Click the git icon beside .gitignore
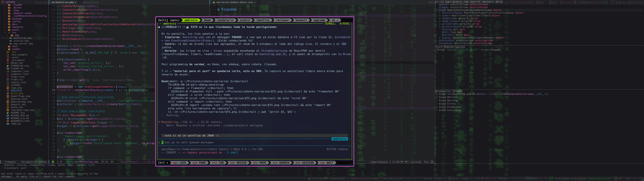 (8, 60)
